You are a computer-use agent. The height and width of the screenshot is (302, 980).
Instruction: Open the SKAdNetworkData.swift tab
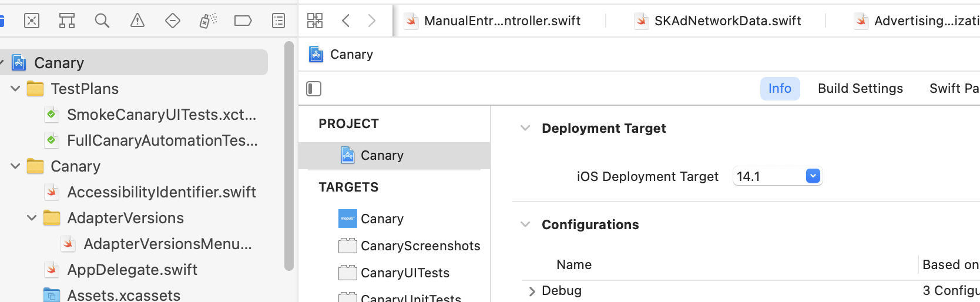click(727, 21)
